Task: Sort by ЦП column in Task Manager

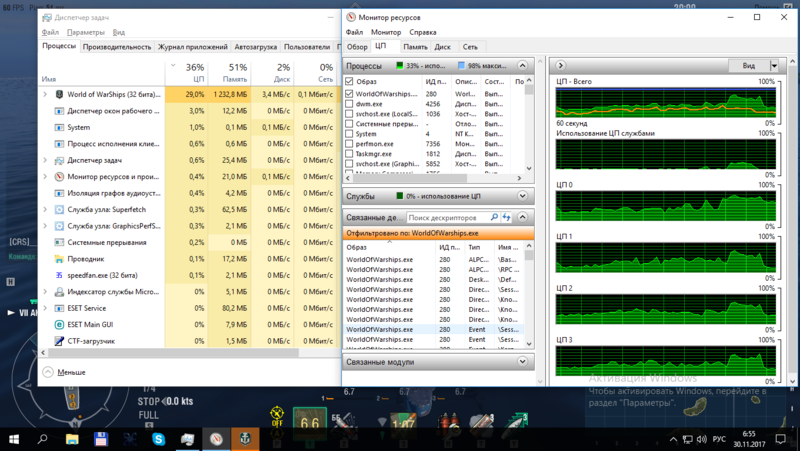Action: 187,73
